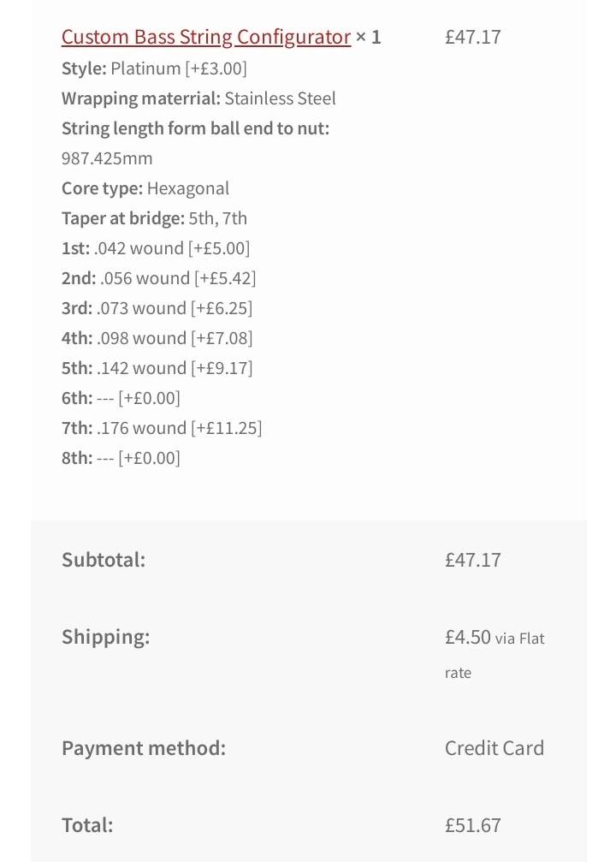Click Wrapping material Stainless Steel text
The width and height of the screenshot is (616, 862).
coord(198,98)
